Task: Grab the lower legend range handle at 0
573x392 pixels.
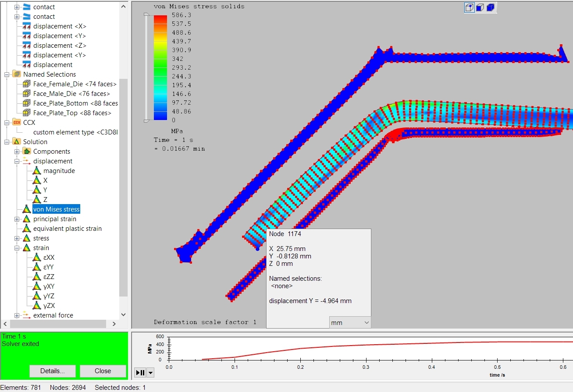Action: pyautogui.click(x=146, y=120)
